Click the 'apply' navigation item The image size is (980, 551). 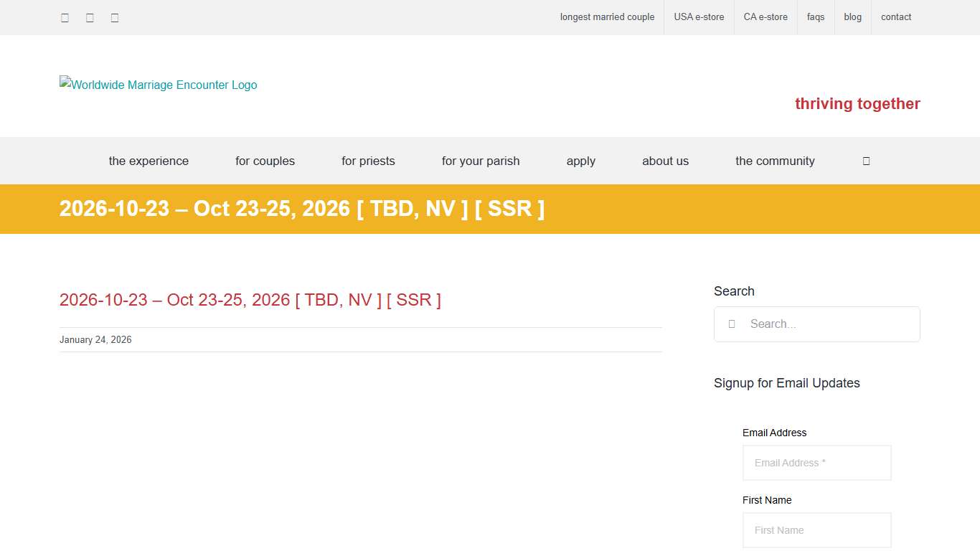point(580,161)
